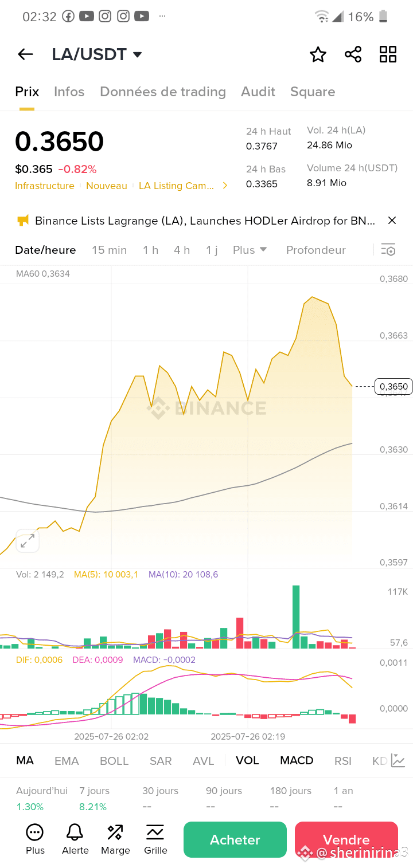Tap the Facebook notification in status bar
413x868 pixels.
[68, 17]
